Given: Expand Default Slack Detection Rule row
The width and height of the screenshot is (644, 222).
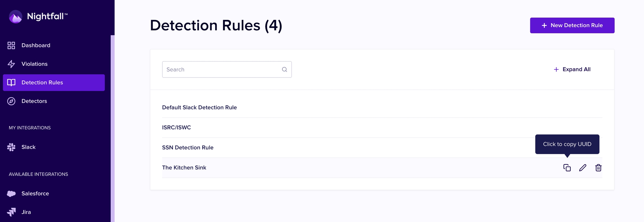Looking at the screenshot, I should pos(382,108).
